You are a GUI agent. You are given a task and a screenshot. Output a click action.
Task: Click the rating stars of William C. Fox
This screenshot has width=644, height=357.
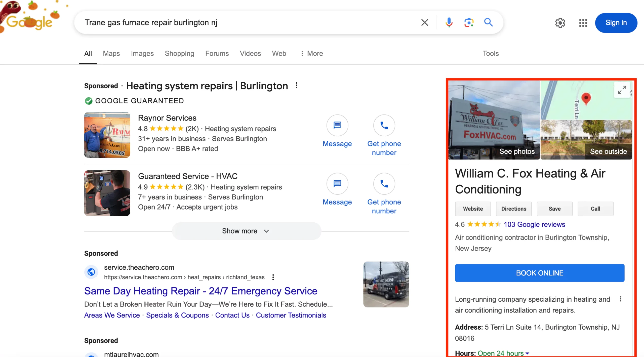(484, 224)
